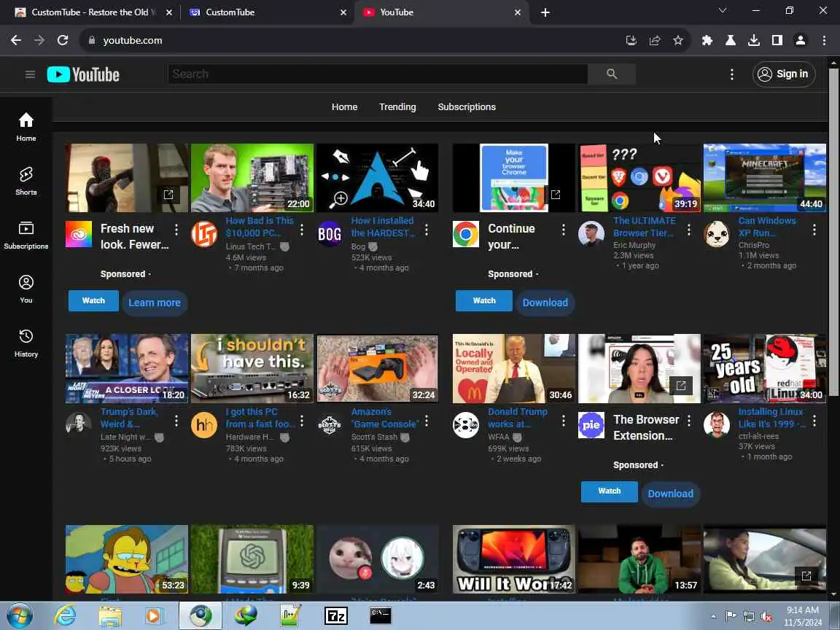Show hidden system tray icons

[x=713, y=617]
